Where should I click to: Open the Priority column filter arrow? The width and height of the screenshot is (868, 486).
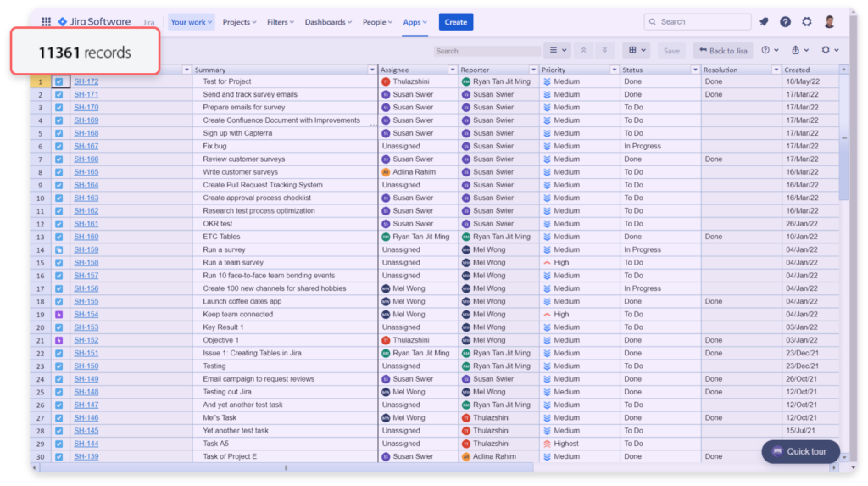tap(614, 70)
